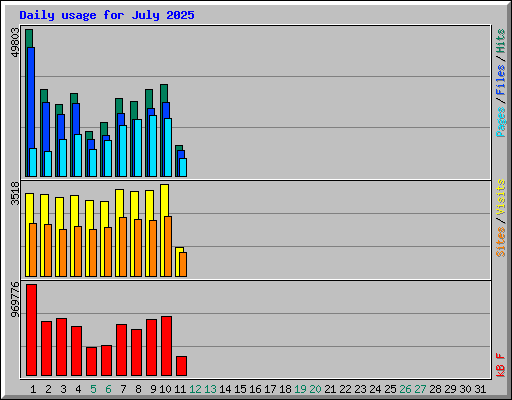This screenshot has height=400, width=512.
Task: Click day 21 on the x-axis
Action: coord(330,389)
